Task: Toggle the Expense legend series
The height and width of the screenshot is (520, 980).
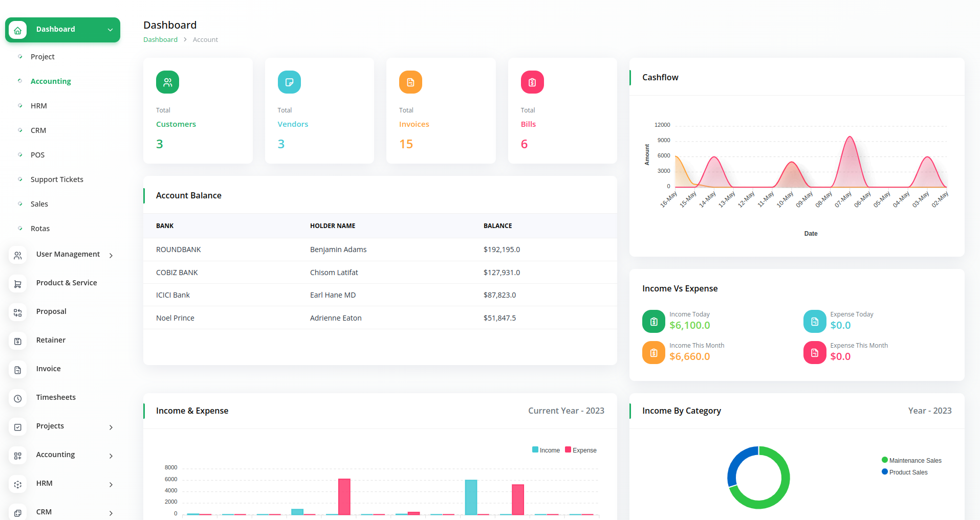Action: tap(581, 450)
